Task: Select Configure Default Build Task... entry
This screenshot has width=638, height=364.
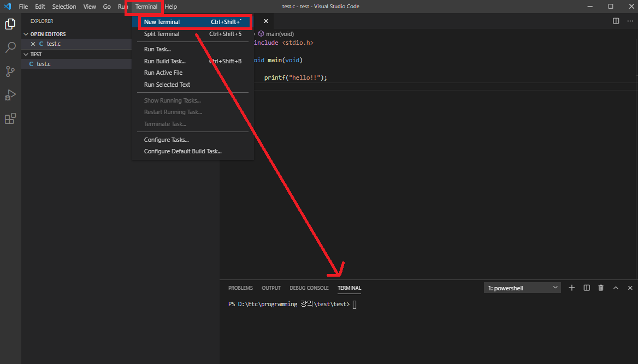Action: tap(193, 151)
